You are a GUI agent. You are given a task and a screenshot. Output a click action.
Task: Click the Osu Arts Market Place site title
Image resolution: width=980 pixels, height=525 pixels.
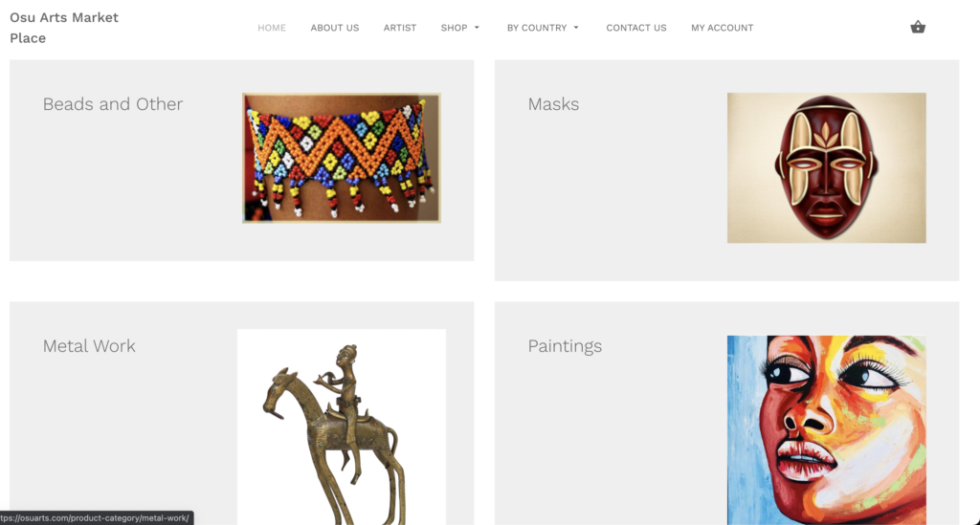(x=64, y=28)
